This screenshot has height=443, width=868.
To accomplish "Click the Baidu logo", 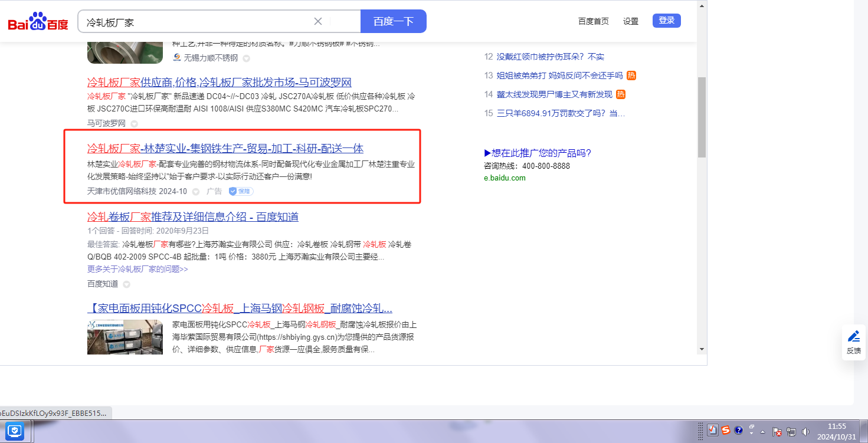I will (38, 22).
